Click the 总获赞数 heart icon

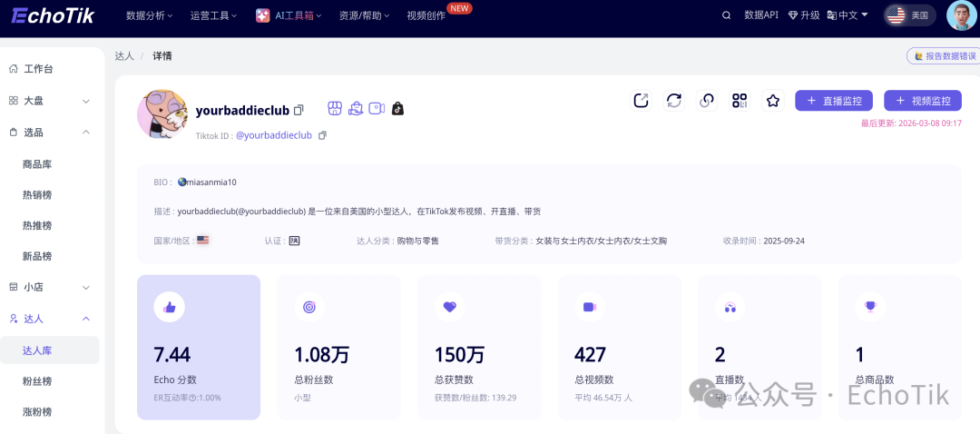[x=449, y=306]
